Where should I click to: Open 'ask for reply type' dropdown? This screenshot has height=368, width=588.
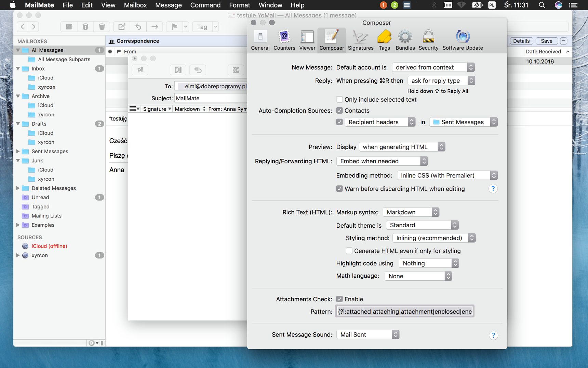coord(441,81)
